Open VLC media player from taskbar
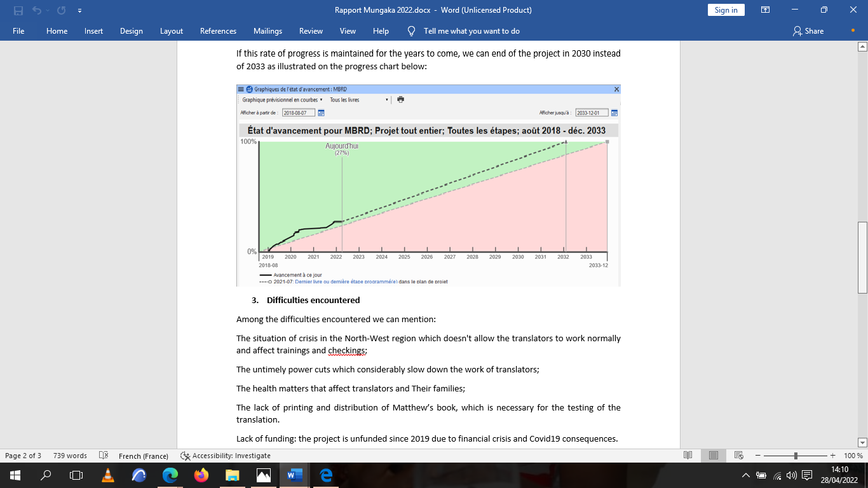Viewport: 868px width, 488px height. (108, 475)
